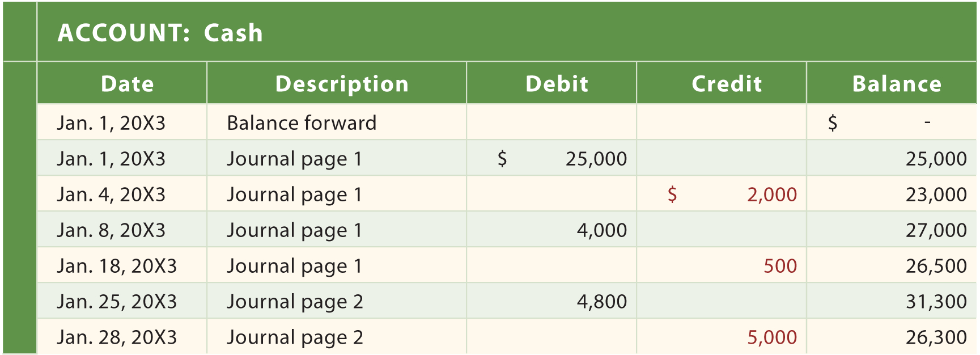The width and height of the screenshot is (980, 355).
Task: Select the 31,300 balance cell
Action: pyautogui.click(x=936, y=302)
